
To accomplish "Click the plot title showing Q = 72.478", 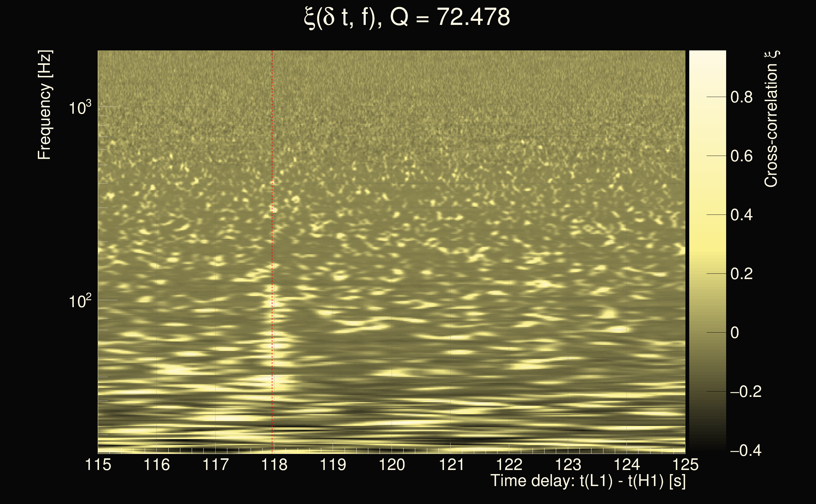I will (407, 17).
